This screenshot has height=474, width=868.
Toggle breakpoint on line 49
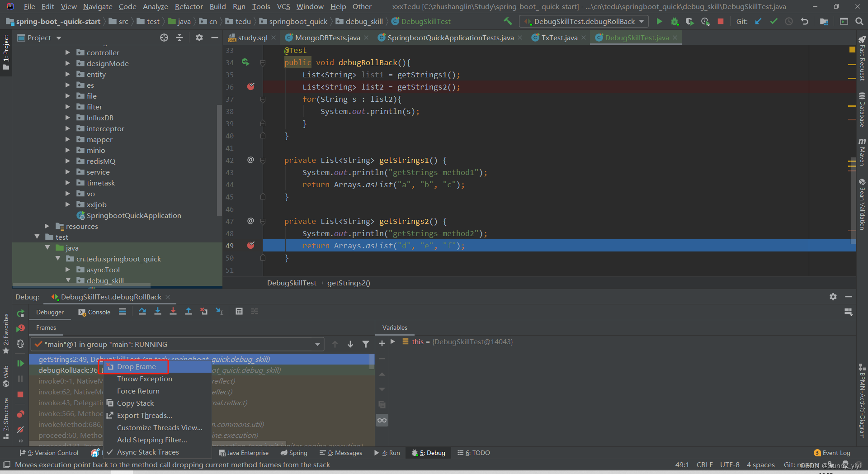[251, 245]
